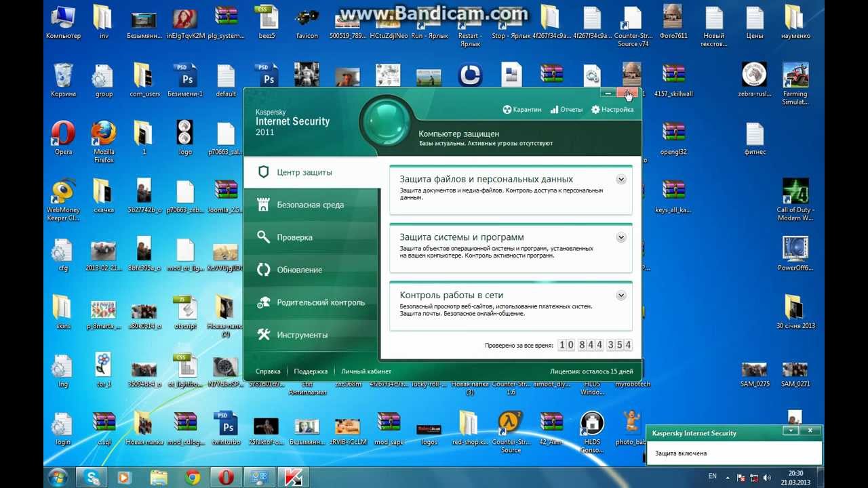Expand Защита файлов и персональных данных
Viewport: 868px width, 488px height.
pyautogui.click(x=620, y=180)
